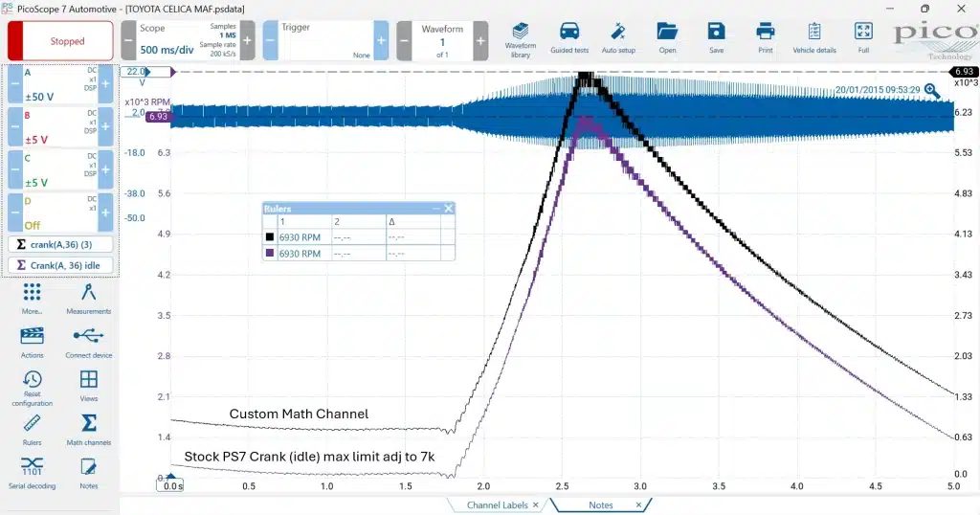The width and height of the screenshot is (980, 515).
Task: Switch to the Notes tab
Action: coord(600,505)
